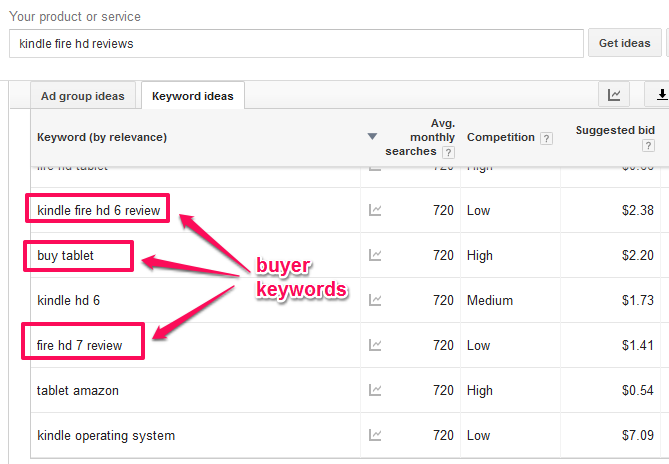The image size is (669, 464).
Task: Open trend icon for fire hd 7 review
Action: click(x=375, y=345)
